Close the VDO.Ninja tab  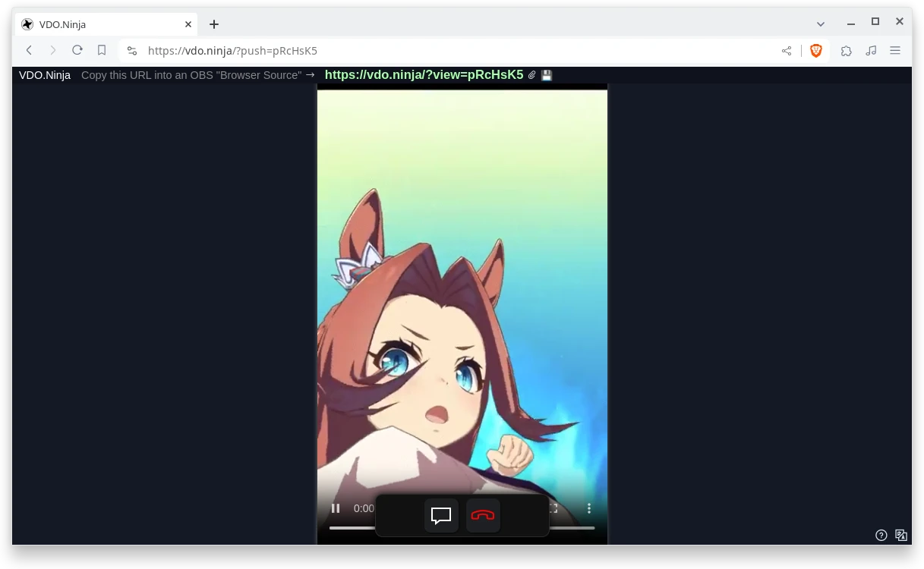(188, 24)
